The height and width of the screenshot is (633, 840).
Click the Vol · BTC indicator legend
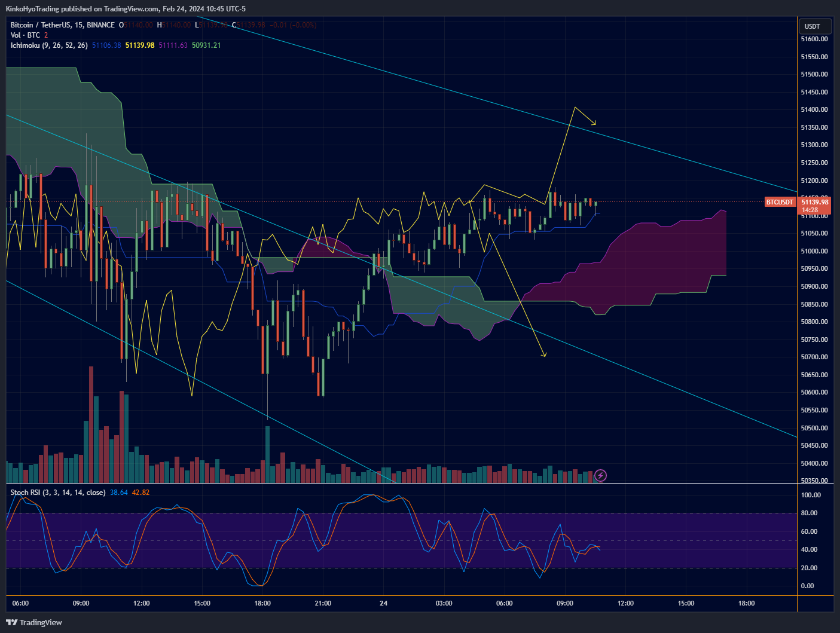pos(25,35)
